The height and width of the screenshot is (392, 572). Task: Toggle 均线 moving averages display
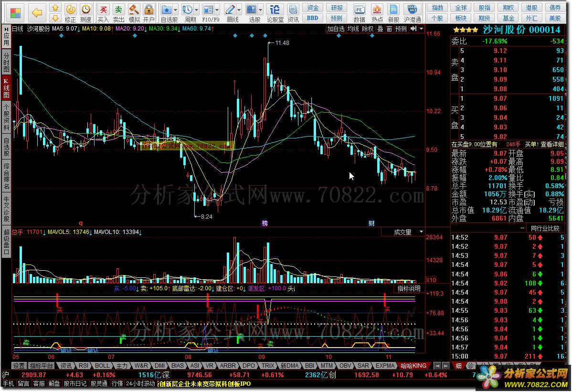point(353,29)
